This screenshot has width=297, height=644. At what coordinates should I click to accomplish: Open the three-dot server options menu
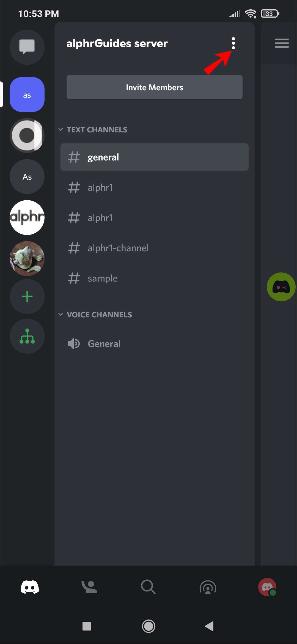click(233, 43)
